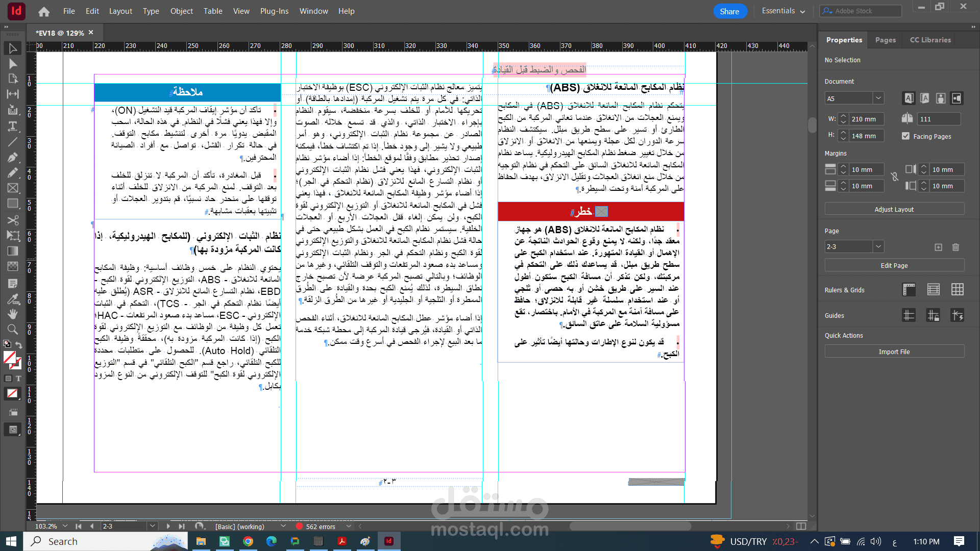The height and width of the screenshot is (551, 980).
Task: Click the Adjust Layout button
Action: coord(894,209)
